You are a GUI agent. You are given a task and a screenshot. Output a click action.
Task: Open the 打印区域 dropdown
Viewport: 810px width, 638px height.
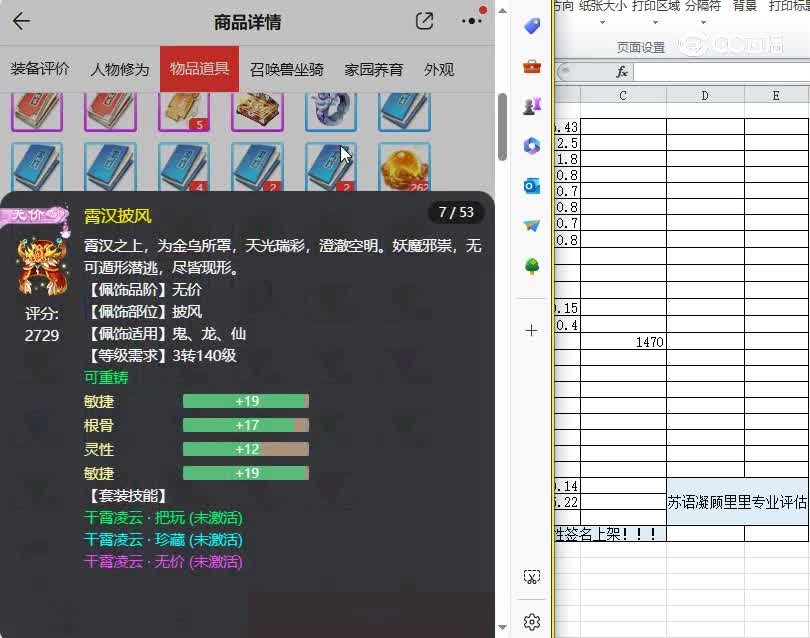[x=654, y=22]
